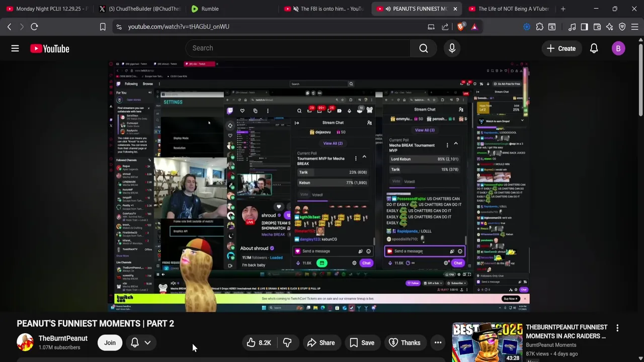Open TheBurntPeanut channel name link
The width and height of the screenshot is (644, 362).
[63, 338]
